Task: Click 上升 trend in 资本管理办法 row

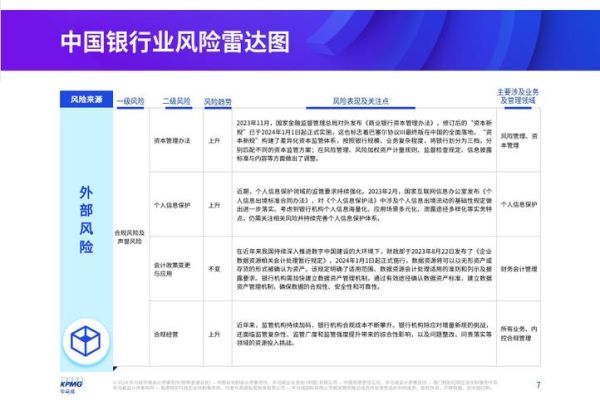Action: [214, 141]
